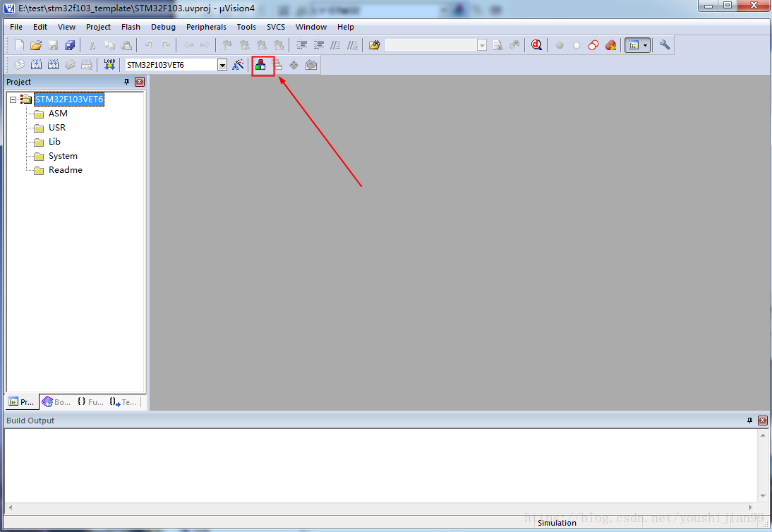Screen dimensions: 772x532
Task: Pin the Project panel
Action: (126, 82)
